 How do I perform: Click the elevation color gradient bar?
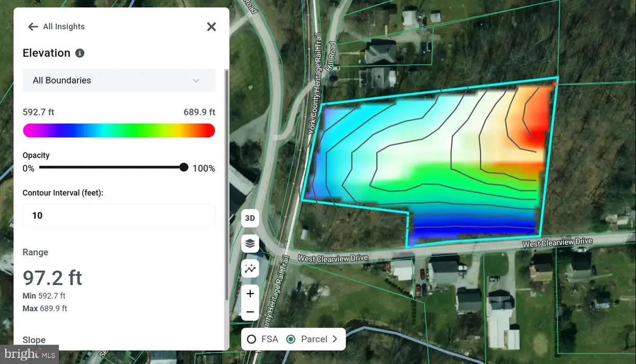(x=119, y=130)
